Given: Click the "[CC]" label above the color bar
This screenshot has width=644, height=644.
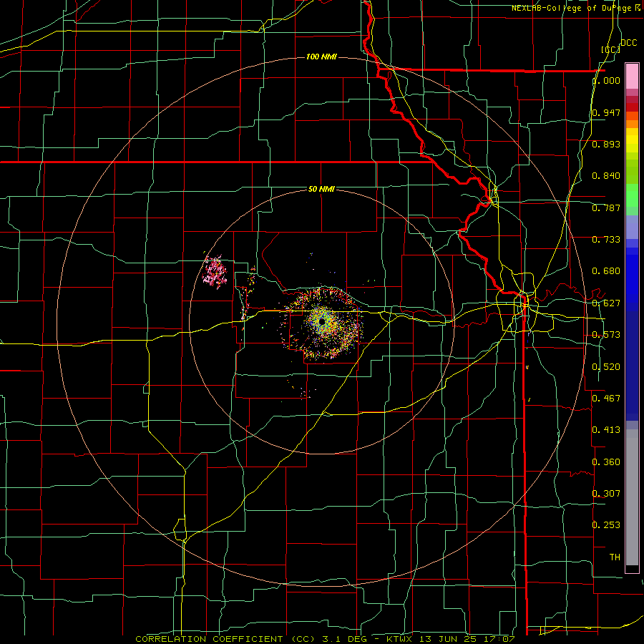Looking at the screenshot, I should (x=611, y=49).
